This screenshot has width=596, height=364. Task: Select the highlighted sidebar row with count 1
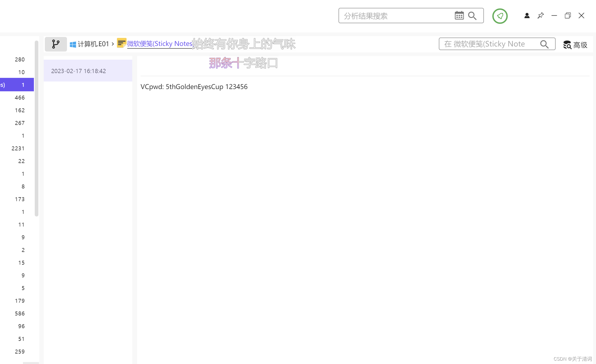[17, 85]
